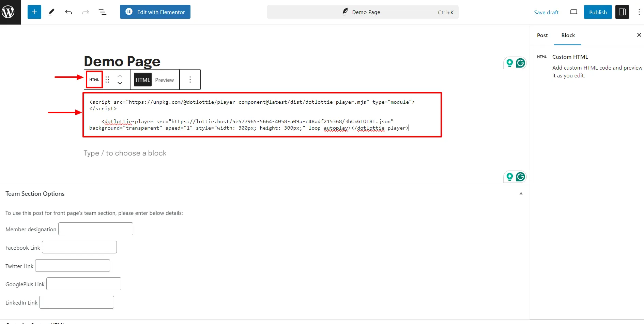Click the upper Grammarly G icon
The height and width of the screenshot is (324, 644).
520,63
